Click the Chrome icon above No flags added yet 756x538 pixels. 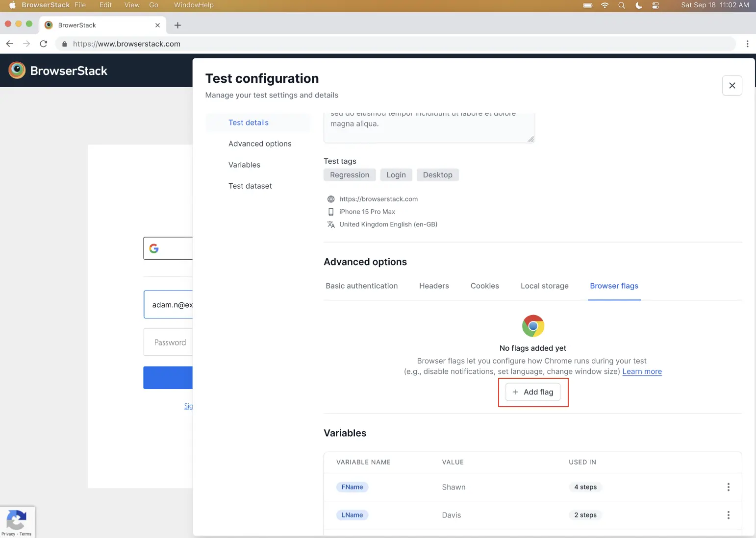click(x=532, y=325)
